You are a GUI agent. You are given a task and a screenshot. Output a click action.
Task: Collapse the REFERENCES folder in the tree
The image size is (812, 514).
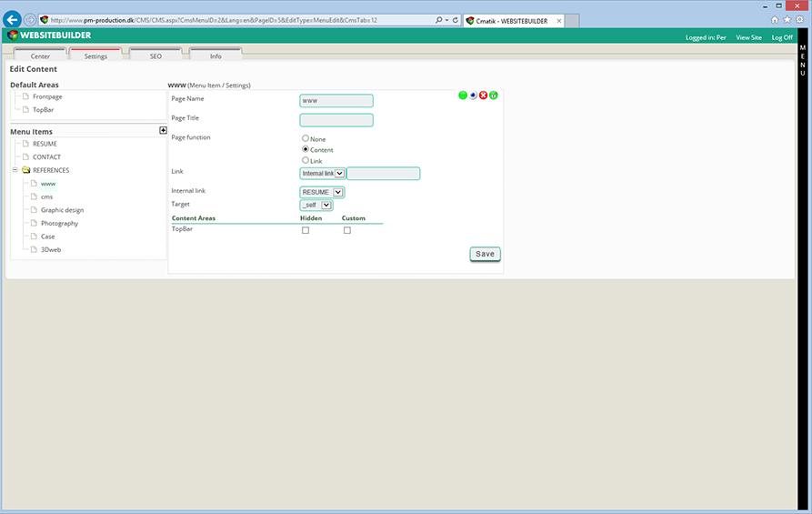click(15, 170)
